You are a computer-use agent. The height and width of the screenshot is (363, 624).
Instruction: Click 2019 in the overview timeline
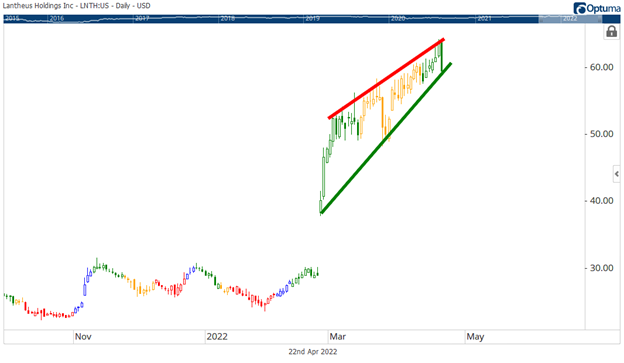tap(312, 18)
